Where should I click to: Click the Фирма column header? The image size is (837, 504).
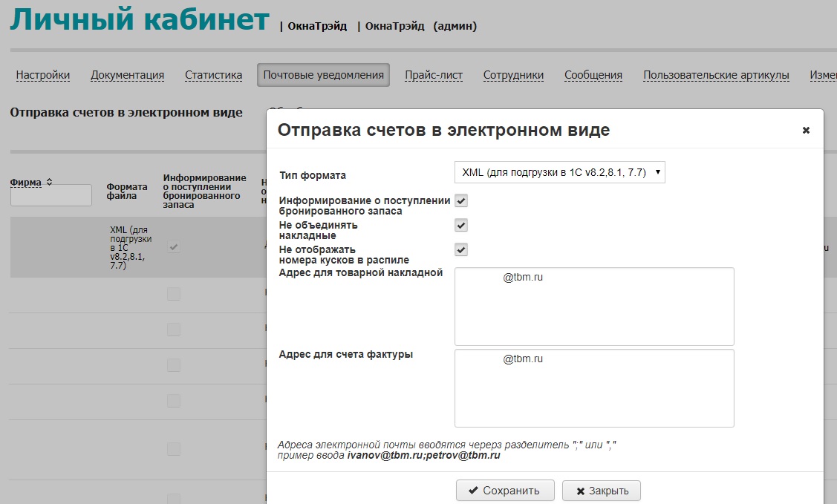26,182
